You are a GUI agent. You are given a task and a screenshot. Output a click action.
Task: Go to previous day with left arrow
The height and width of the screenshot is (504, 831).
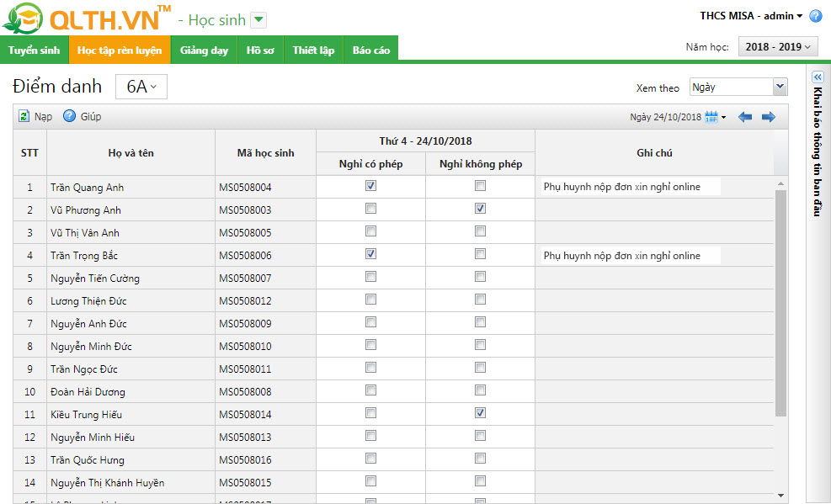tap(745, 118)
